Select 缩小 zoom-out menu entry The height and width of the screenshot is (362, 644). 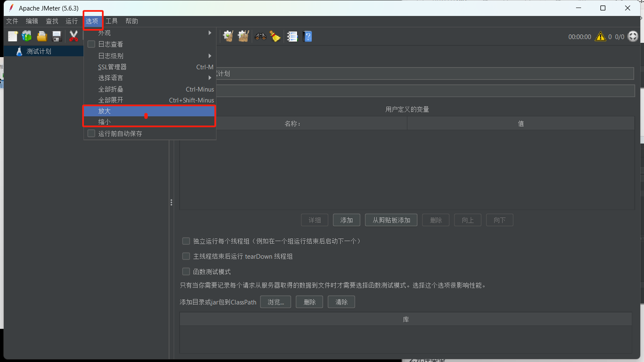[150, 122]
